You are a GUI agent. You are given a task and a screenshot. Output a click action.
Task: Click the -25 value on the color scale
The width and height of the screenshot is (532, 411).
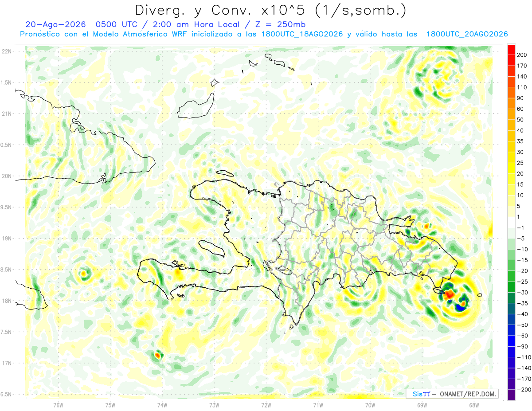[522, 282]
